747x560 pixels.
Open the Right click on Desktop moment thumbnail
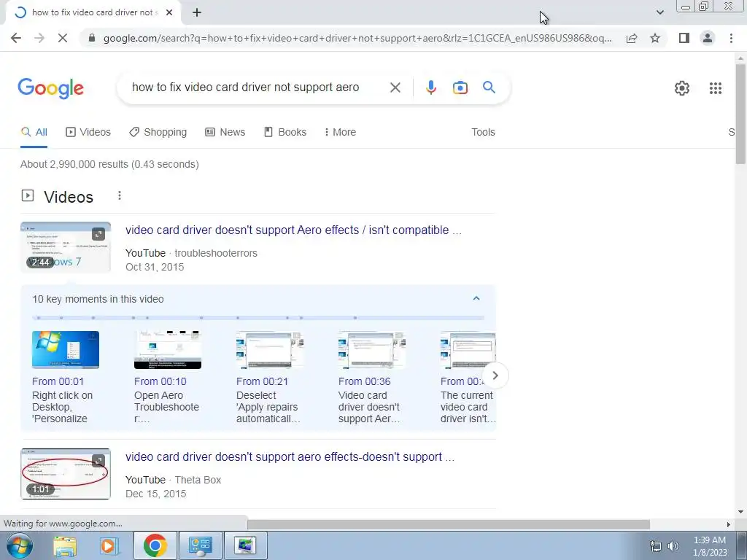[66, 350]
